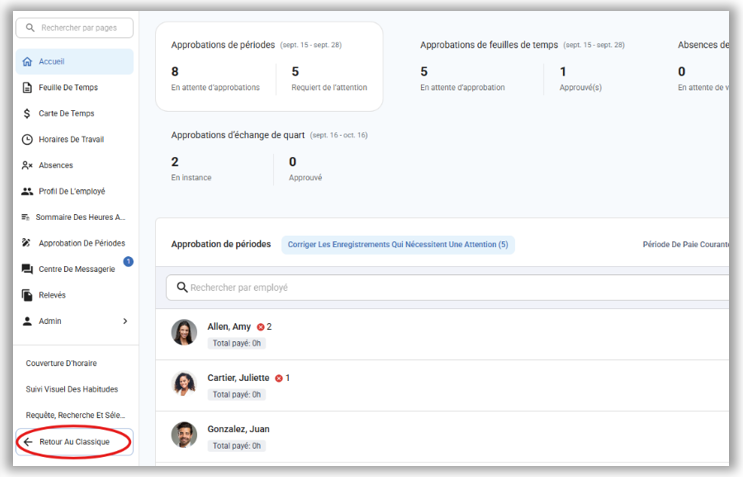
Task: Open Profil De L'employé people icon
Action: pyautogui.click(x=27, y=191)
